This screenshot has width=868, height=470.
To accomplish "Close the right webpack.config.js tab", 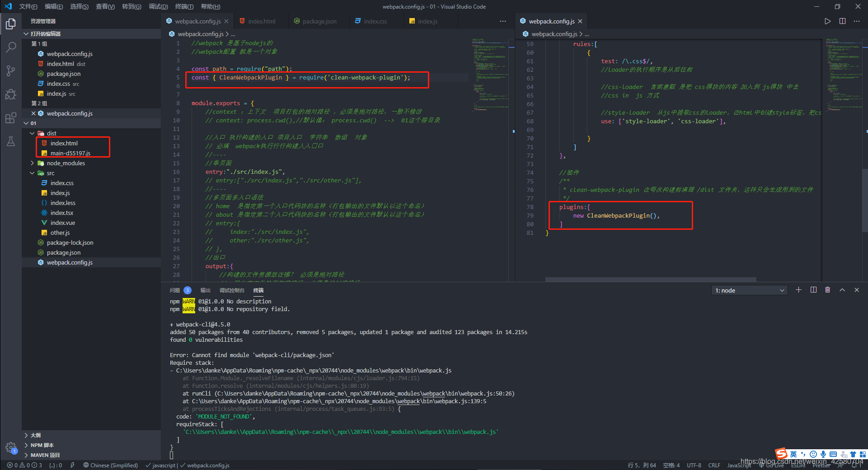I will tap(580, 21).
